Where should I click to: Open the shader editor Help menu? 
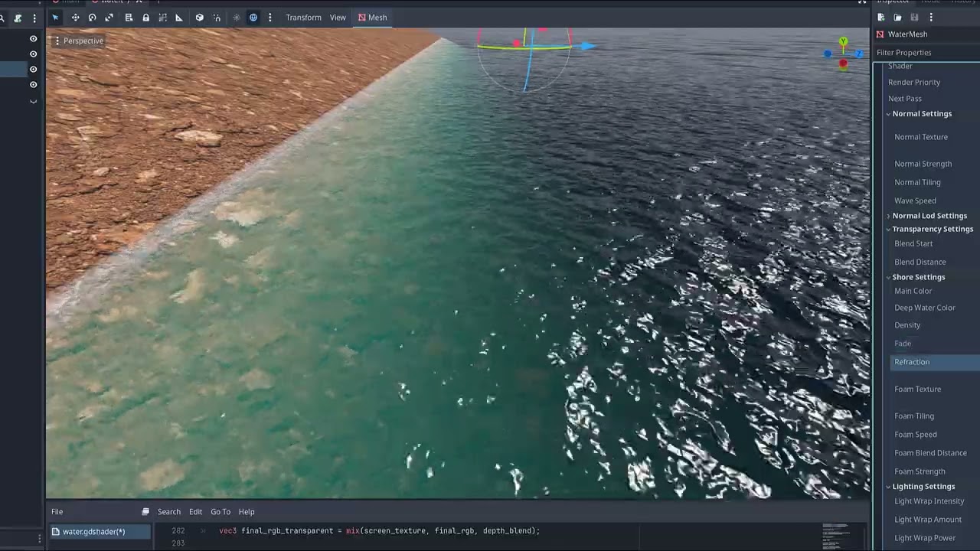(x=247, y=512)
